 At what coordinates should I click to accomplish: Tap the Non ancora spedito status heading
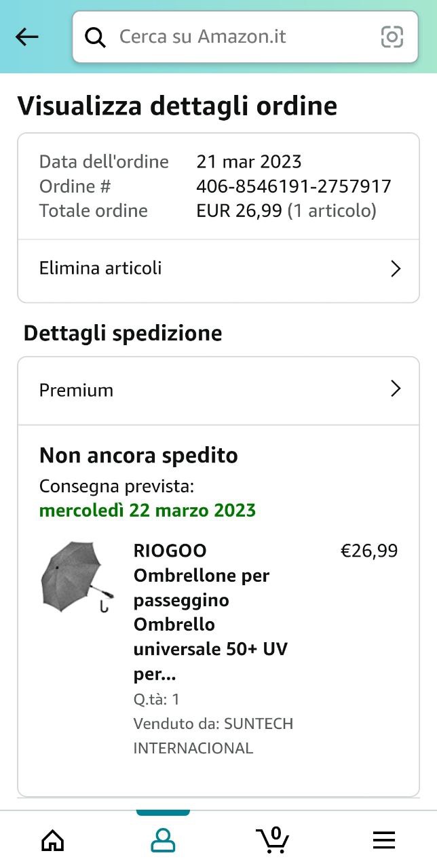[138, 456]
